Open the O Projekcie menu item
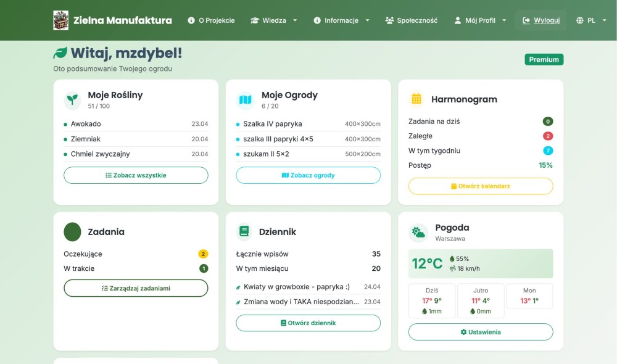 tap(211, 20)
